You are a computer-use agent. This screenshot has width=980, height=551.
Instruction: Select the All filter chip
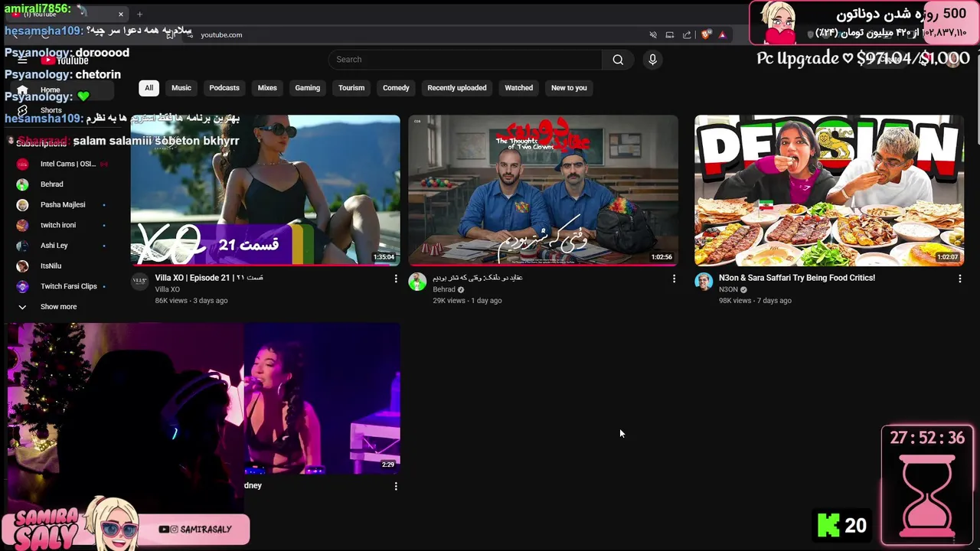[149, 88]
